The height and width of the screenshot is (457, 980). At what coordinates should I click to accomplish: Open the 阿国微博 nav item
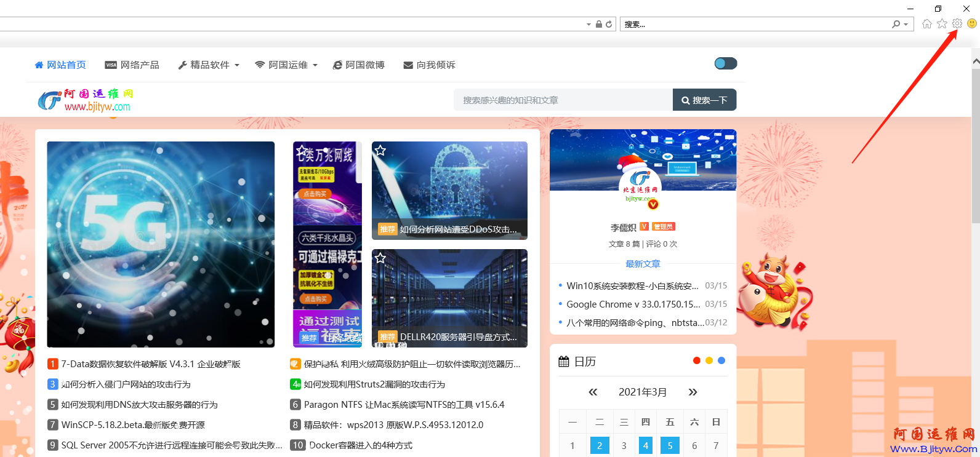[x=359, y=65]
